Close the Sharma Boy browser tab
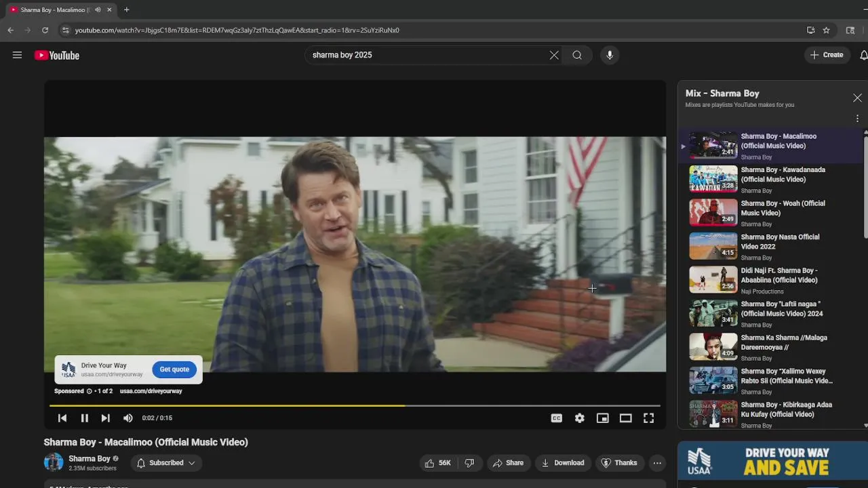Screen dimensions: 868x488 [109, 9]
